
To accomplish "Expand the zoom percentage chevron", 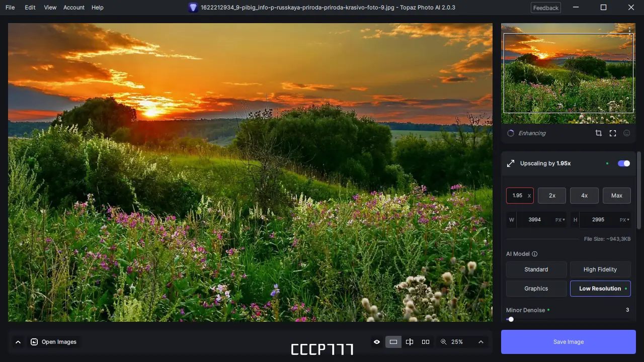I will coord(480,341).
